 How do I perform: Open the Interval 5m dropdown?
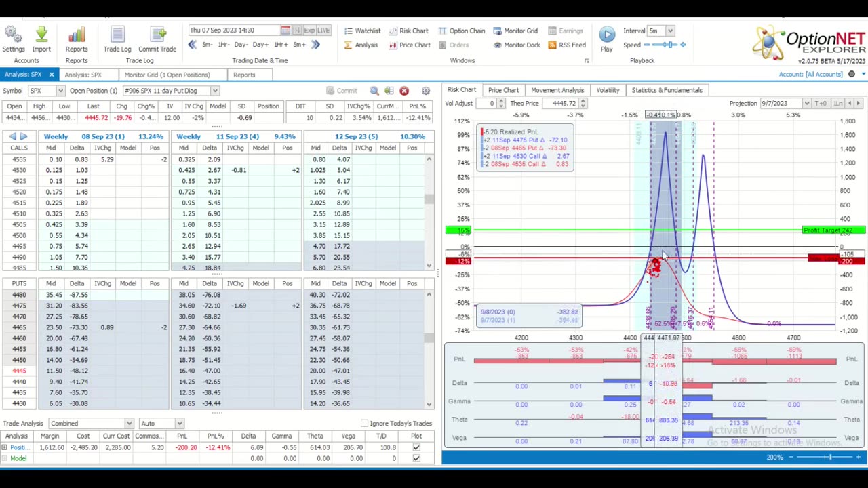pyautogui.click(x=669, y=30)
